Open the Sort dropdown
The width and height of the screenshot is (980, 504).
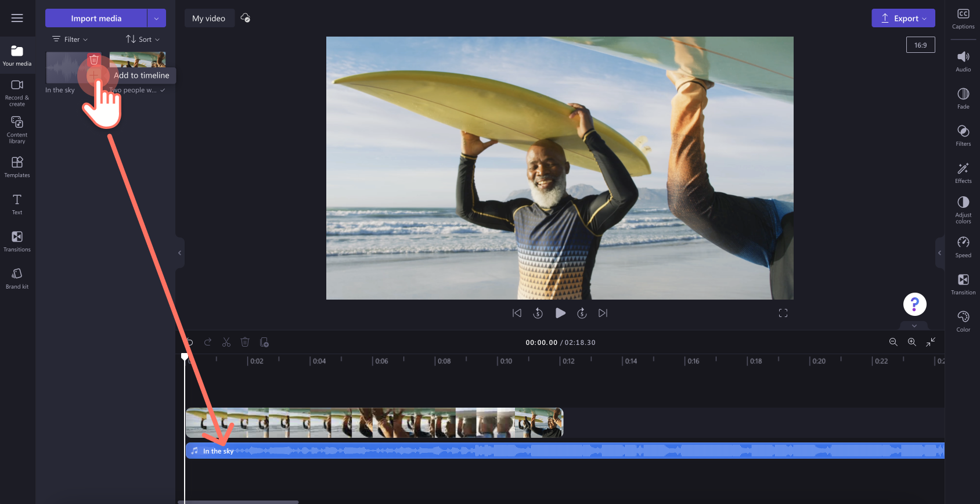pos(143,39)
